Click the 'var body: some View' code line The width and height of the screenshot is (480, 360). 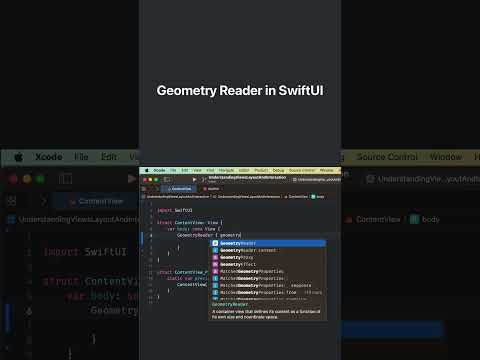point(194,229)
